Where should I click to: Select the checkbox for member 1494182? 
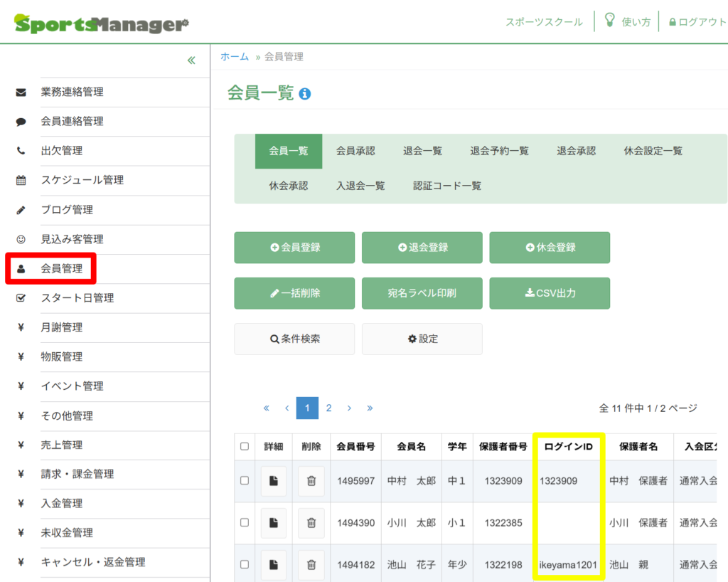[245, 564]
